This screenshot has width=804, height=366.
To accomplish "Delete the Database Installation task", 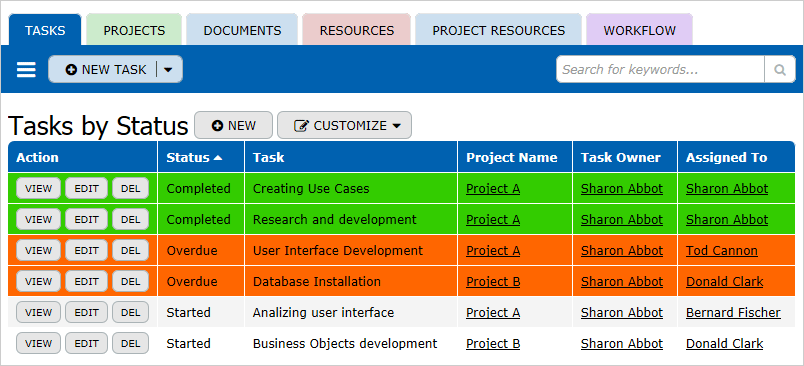I will coord(131,281).
